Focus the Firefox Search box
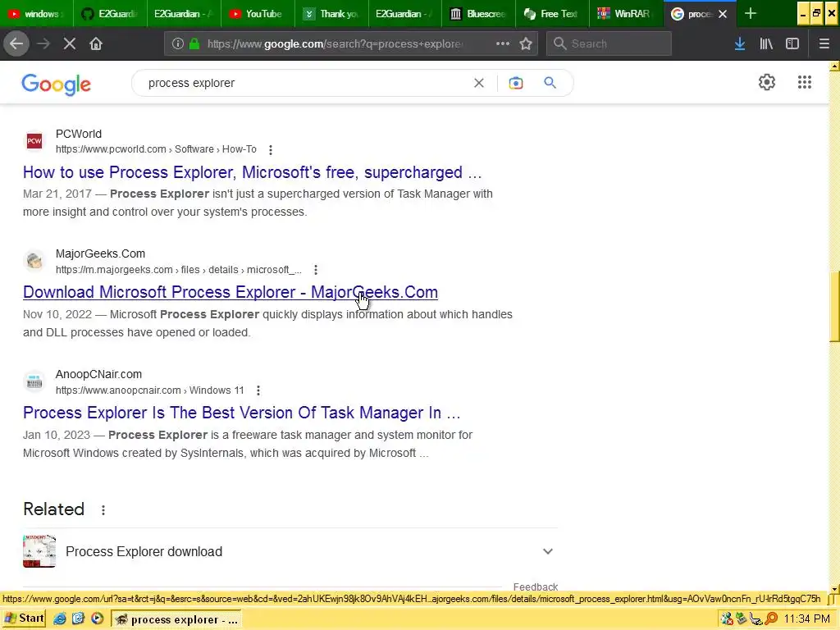 (x=609, y=44)
